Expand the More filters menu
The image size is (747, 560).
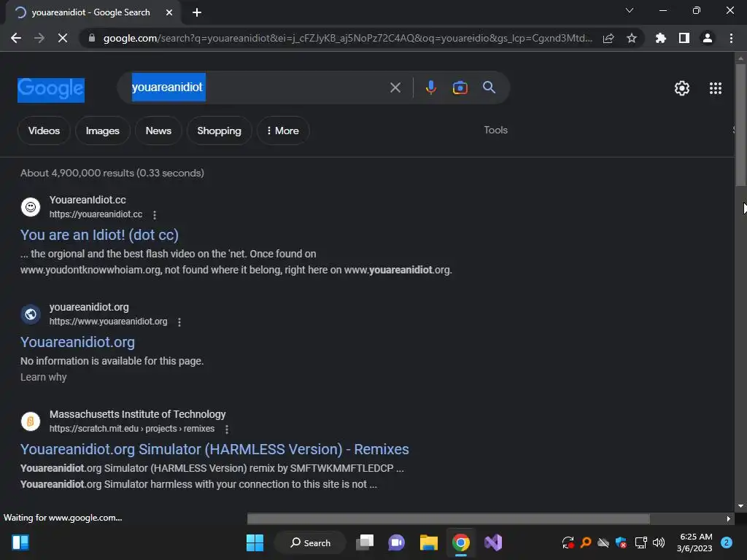point(283,131)
